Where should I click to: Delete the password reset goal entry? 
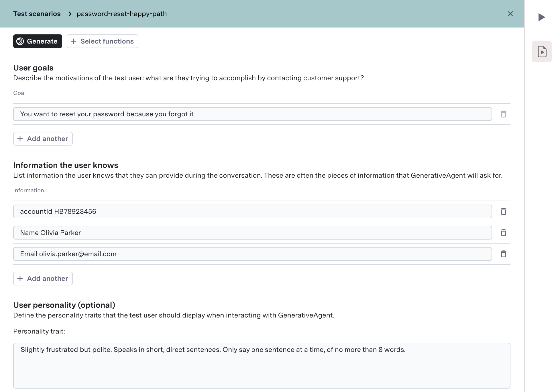(504, 114)
